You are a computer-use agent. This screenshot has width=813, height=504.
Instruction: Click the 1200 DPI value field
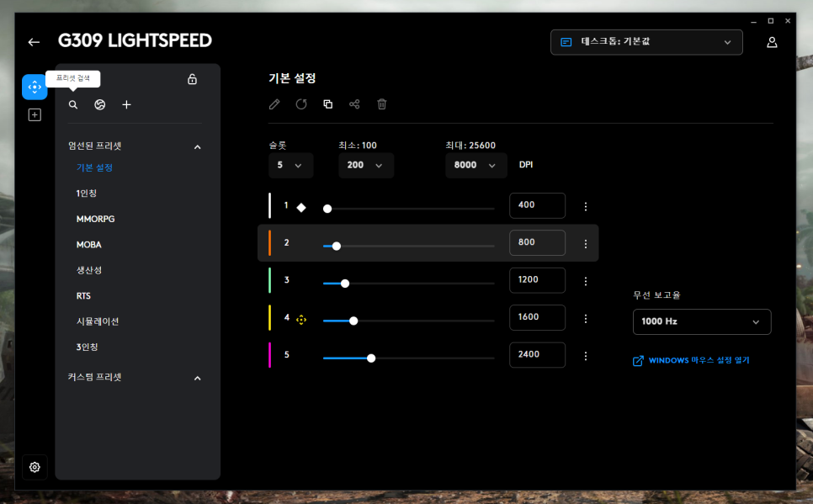click(537, 280)
